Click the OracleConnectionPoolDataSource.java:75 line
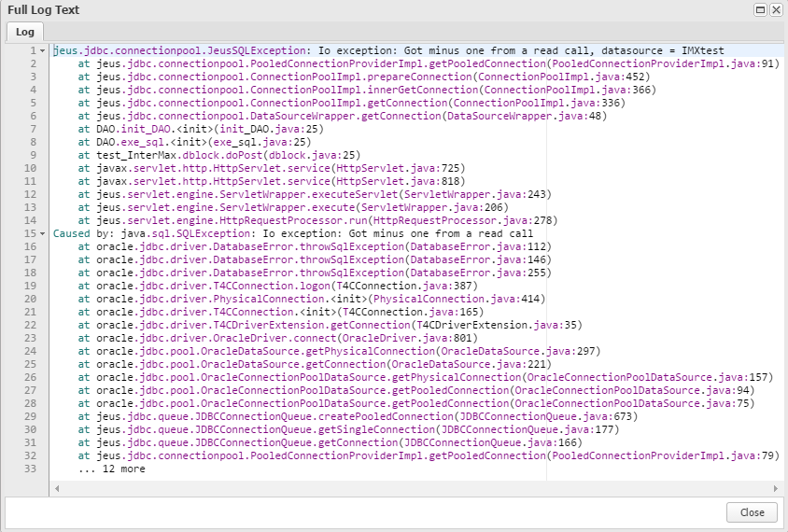The image size is (788, 532). pos(416,403)
